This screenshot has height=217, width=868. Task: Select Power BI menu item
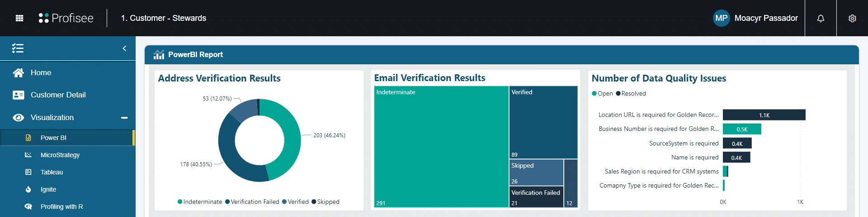coord(67,138)
